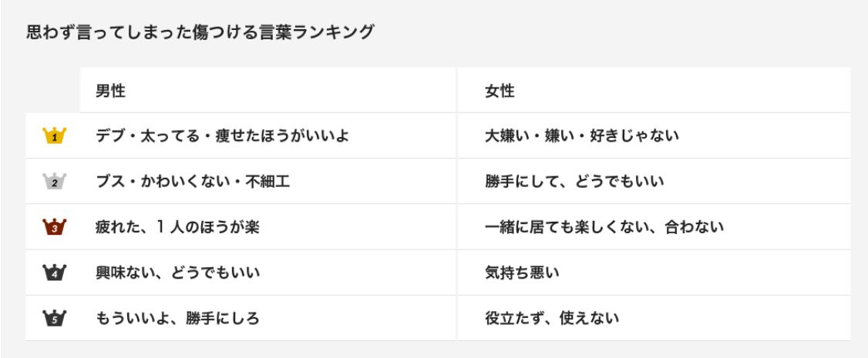The image size is (868, 358).
Task: Select the cell 役立たず、使えない
Action: (x=551, y=318)
